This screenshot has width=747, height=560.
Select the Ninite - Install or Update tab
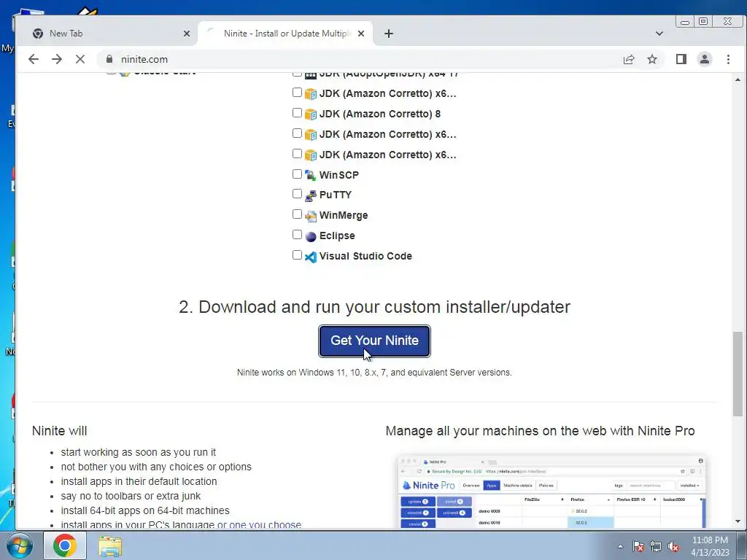click(285, 34)
